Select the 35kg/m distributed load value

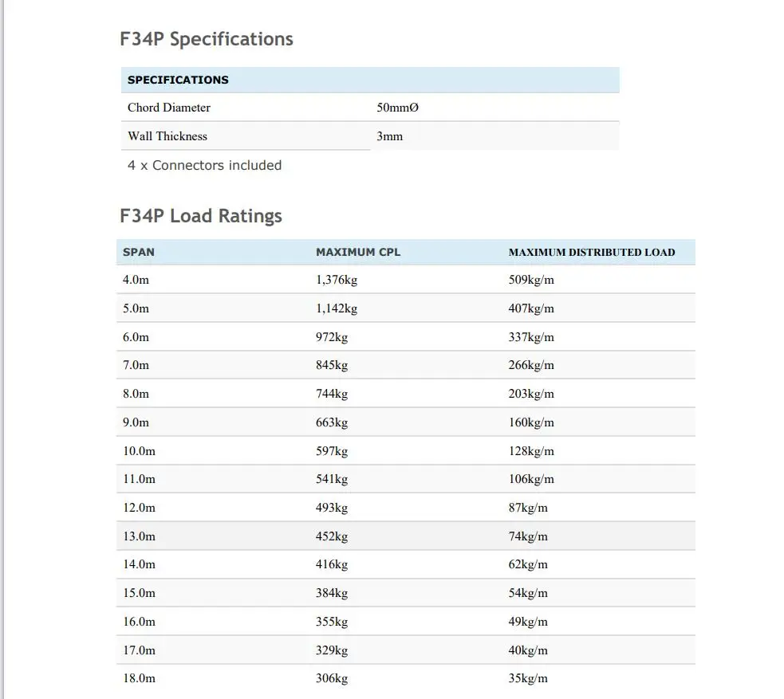coord(528,678)
